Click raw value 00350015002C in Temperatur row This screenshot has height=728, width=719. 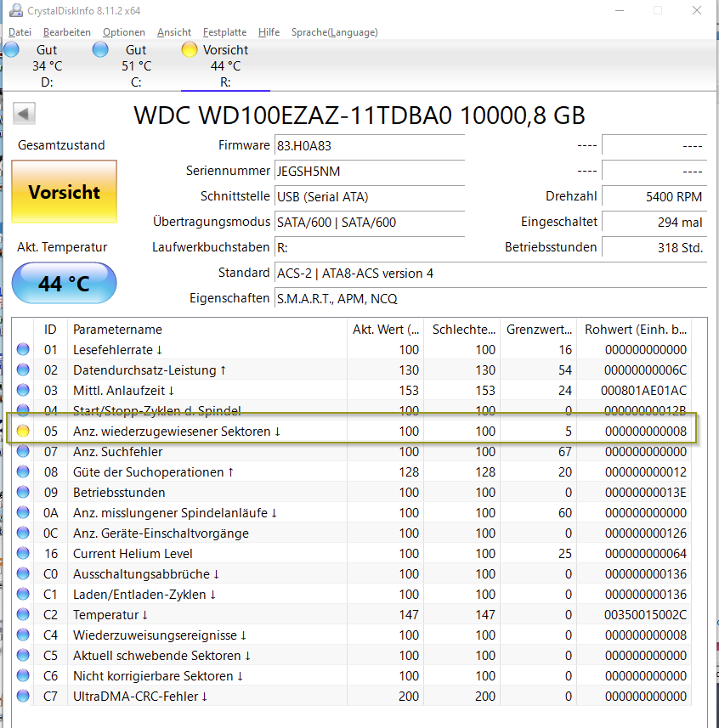[x=645, y=615]
